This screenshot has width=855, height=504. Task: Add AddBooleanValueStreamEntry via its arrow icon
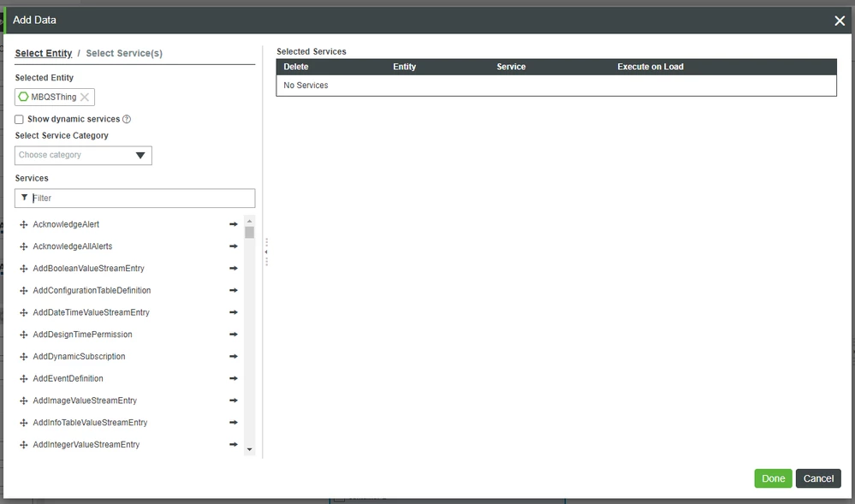coord(232,268)
